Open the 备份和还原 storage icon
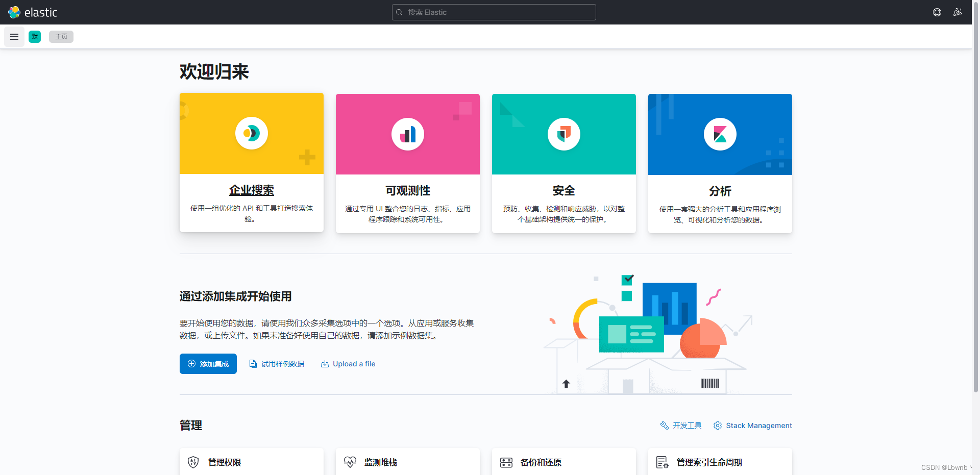The image size is (980, 475). click(506, 462)
